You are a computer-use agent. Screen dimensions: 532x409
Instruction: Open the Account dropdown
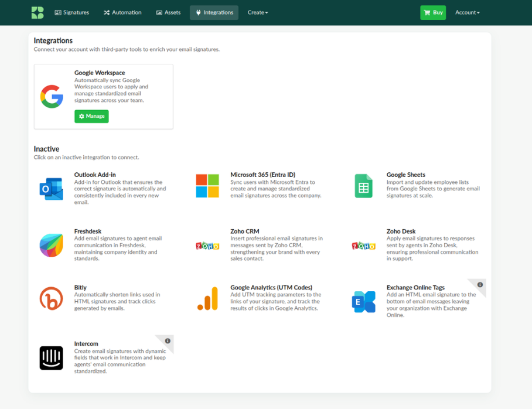(467, 12)
